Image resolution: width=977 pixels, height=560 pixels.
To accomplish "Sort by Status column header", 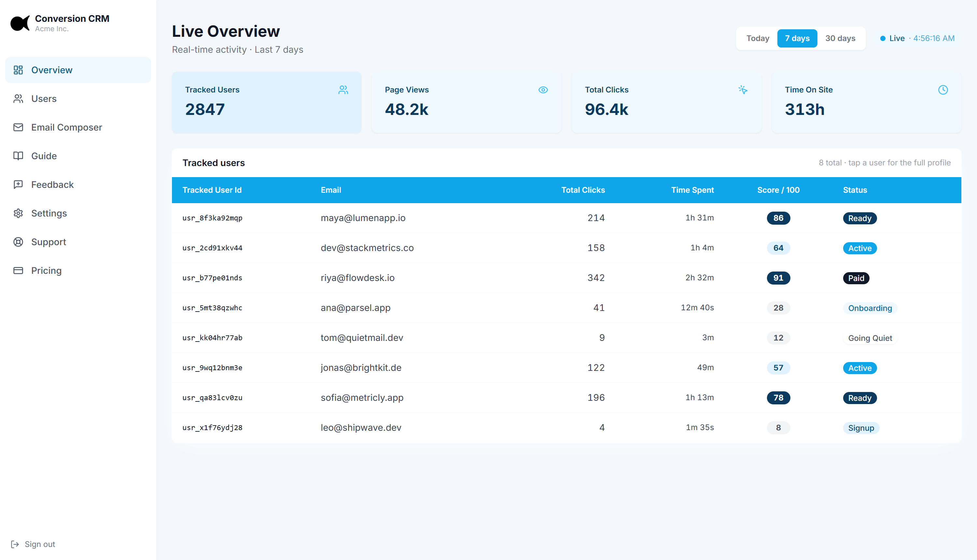I will 855,190.
